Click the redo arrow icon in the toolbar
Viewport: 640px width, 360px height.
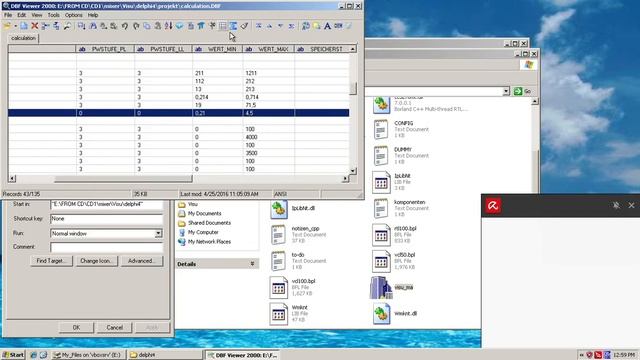pyautogui.click(x=136, y=26)
